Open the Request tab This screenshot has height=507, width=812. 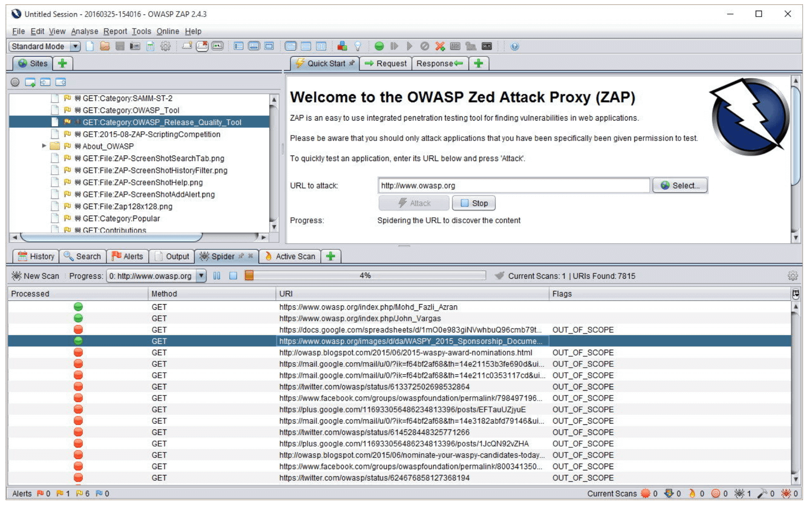386,63
